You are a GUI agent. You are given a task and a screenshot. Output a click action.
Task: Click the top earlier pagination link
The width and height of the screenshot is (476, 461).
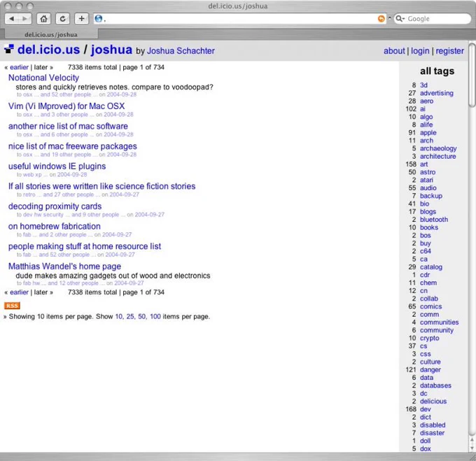coord(19,67)
